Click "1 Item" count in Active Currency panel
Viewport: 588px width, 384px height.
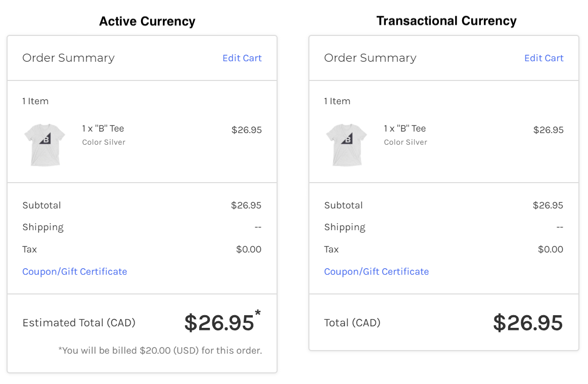35,101
